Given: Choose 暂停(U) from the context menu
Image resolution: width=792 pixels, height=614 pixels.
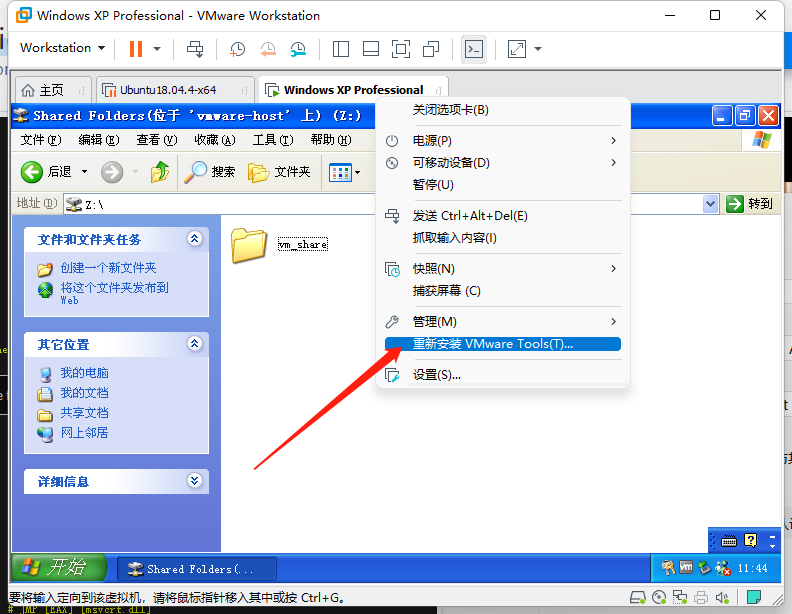Looking at the screenshot, I should coord(503,185).
